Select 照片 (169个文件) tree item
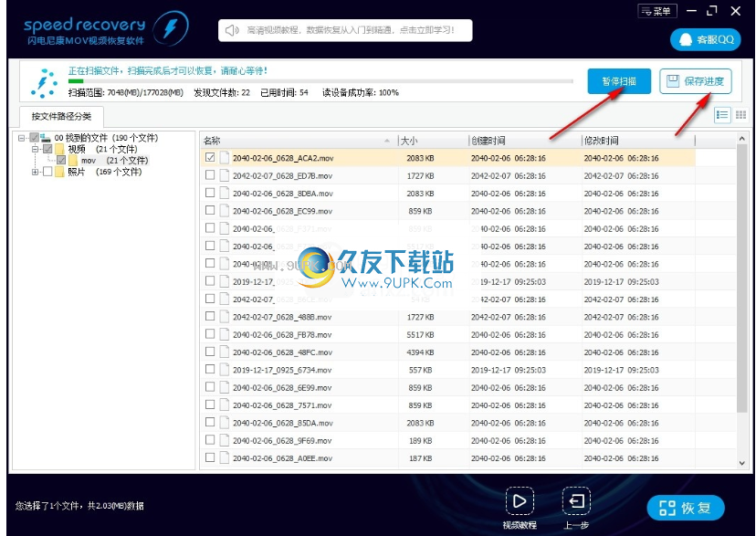756x536 pixels. click(x=105, y=172)
